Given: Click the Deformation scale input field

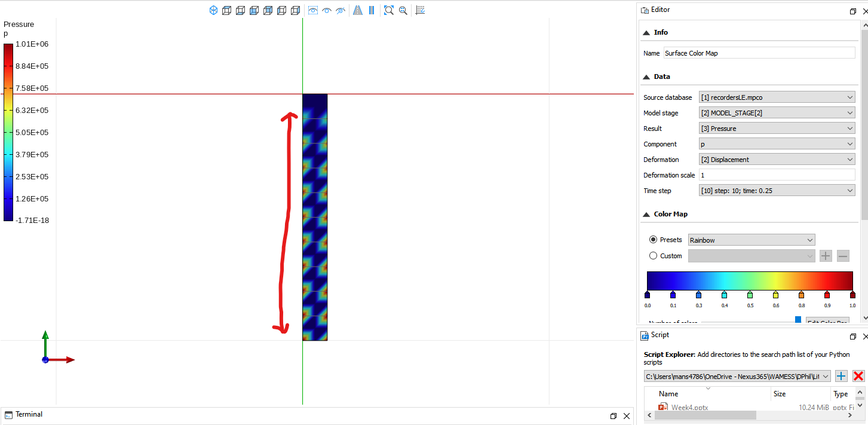Looking at the screenshot, I should 777,175.
